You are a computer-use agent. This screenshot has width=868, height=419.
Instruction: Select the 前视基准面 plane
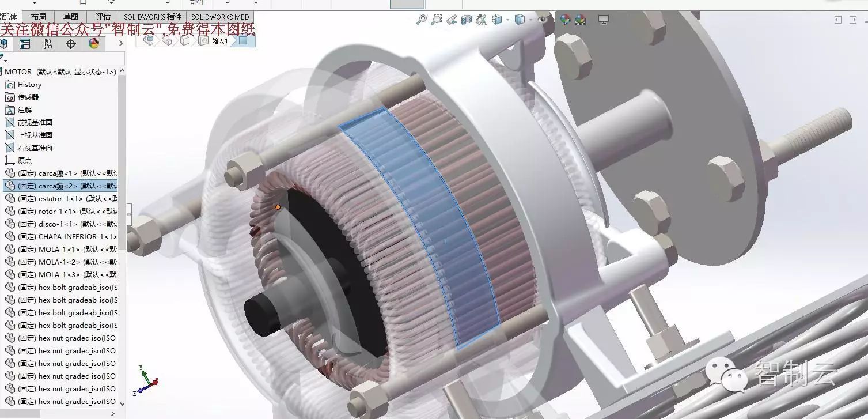(x=35, y=123)
